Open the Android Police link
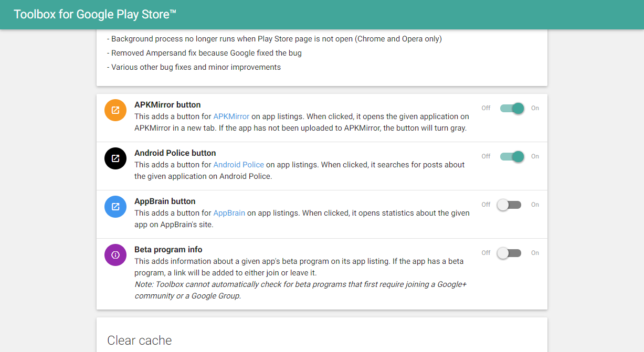 pos(239,165)
